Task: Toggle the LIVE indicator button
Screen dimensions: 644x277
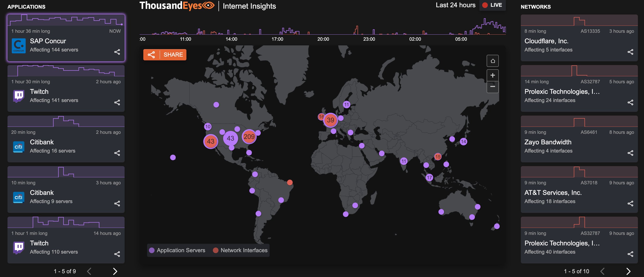Action: 492,5
